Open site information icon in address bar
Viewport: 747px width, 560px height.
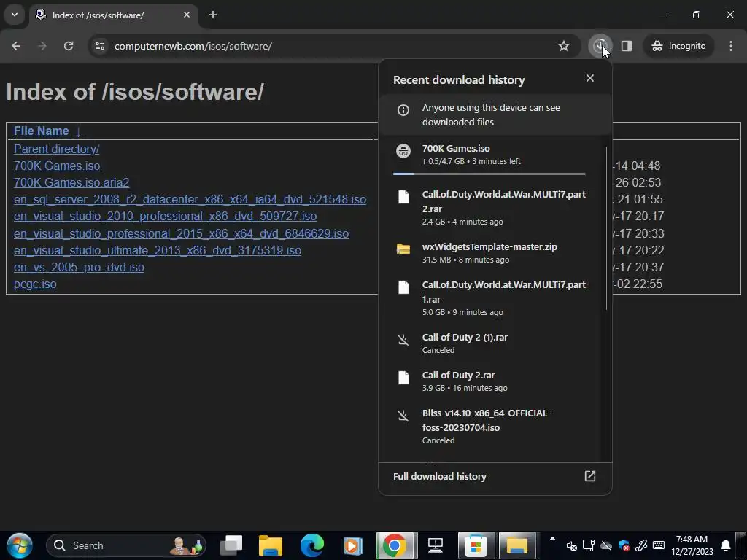(100, 46)
